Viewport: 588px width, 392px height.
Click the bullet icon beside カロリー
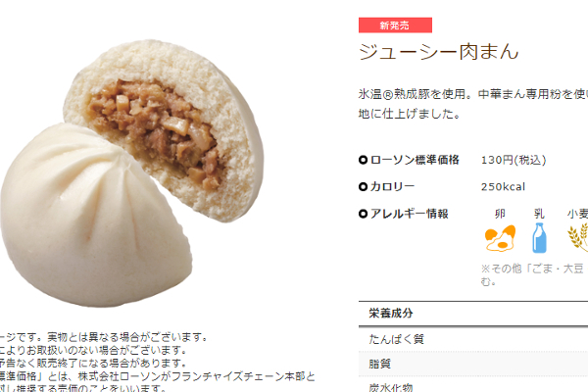click(363, 186)
